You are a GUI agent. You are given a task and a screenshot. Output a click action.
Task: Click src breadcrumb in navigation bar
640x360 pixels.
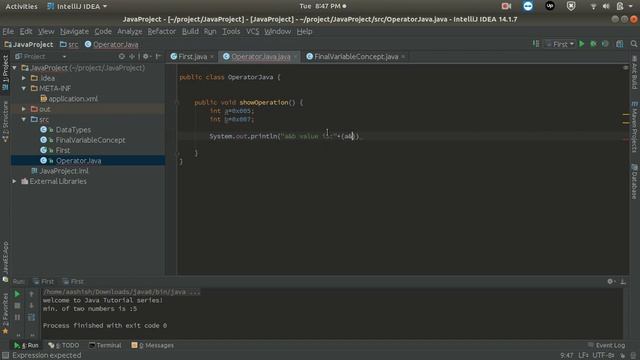point(69,44)
